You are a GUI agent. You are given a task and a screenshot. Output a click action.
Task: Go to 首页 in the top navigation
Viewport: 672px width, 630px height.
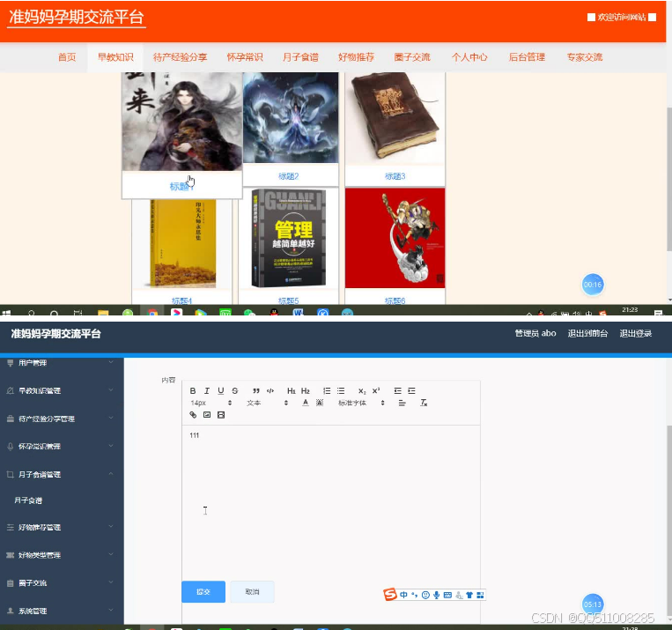tap(67, 57)
